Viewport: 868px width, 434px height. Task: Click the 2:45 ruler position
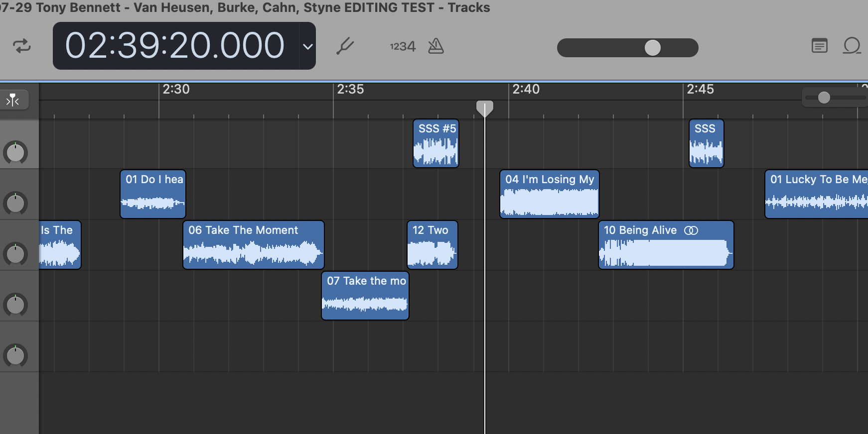[x=700, y=90]
